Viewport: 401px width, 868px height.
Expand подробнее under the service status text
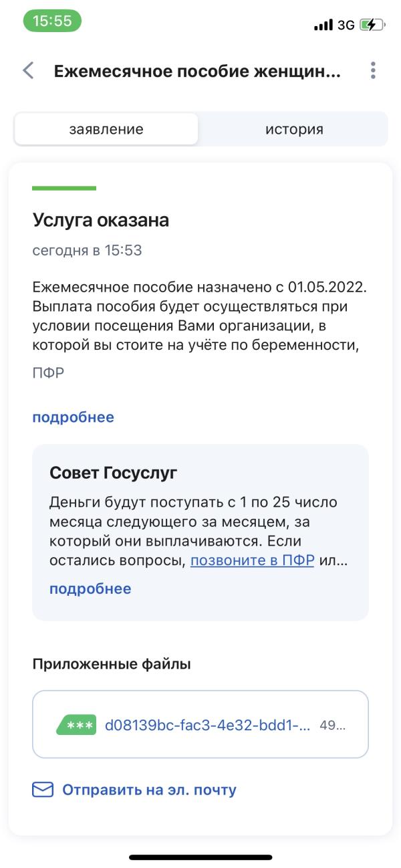pos(74,417)
